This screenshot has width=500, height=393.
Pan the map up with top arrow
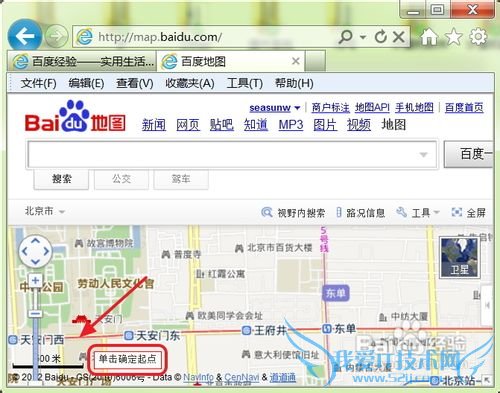click(35, 240)
